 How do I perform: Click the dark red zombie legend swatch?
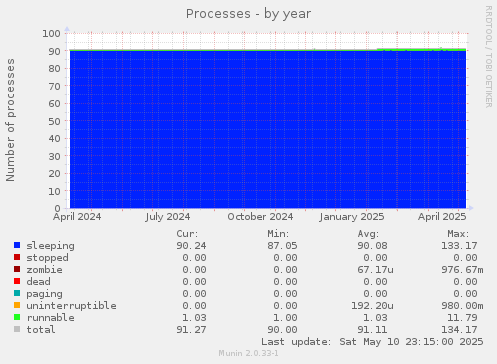pyautogui.click(x=17, y=269)
